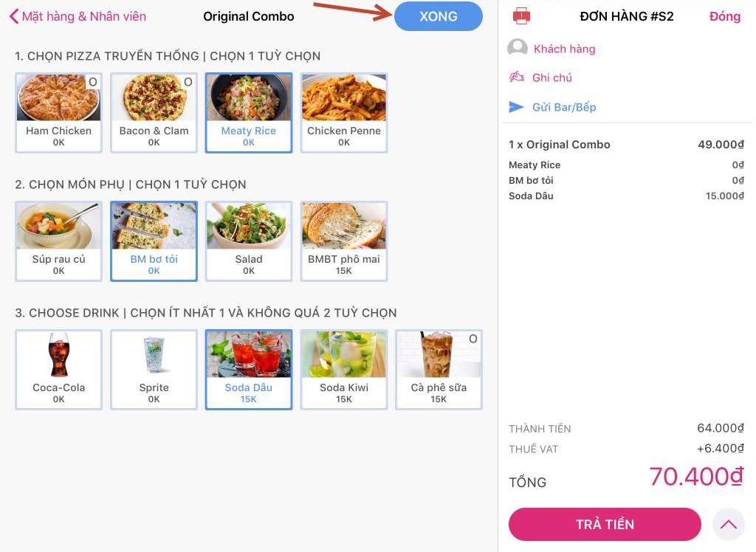Open the Khách hàng customer link
Screen dimensions: 756x552
point(564,49)
